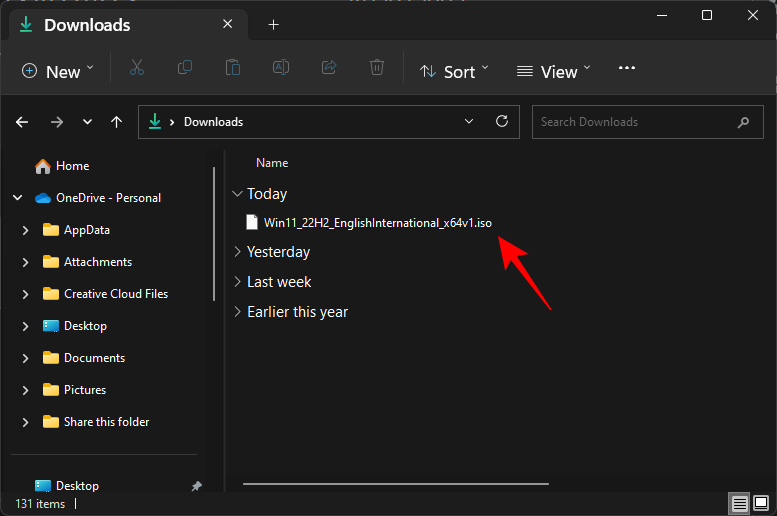Expand the Earlier this year group
The image size is (777, 516).
point(237,311)
